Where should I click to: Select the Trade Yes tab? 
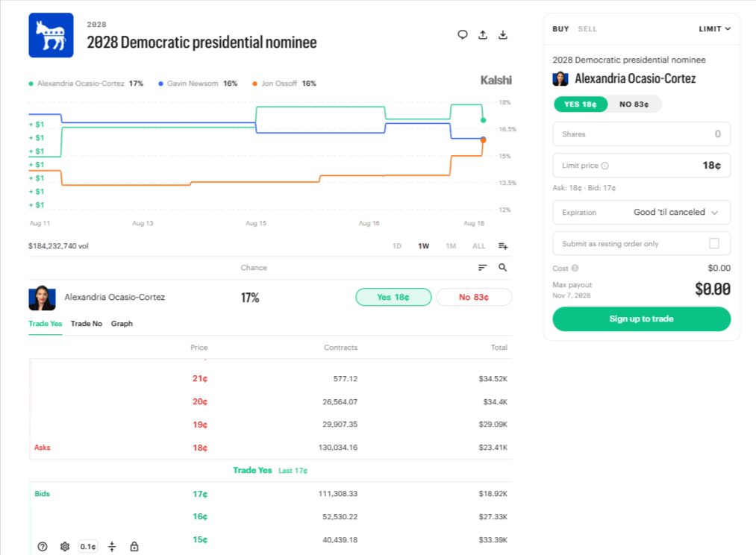46,324
